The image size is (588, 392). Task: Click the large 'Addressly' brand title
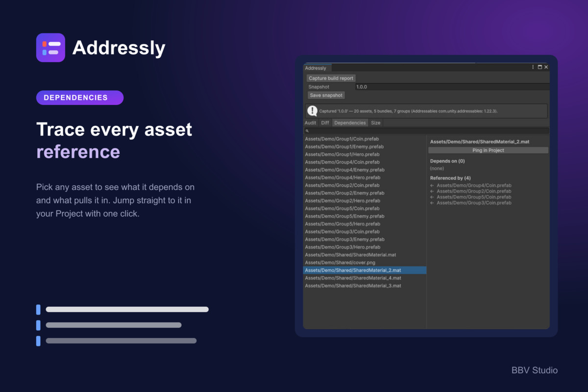119,48
